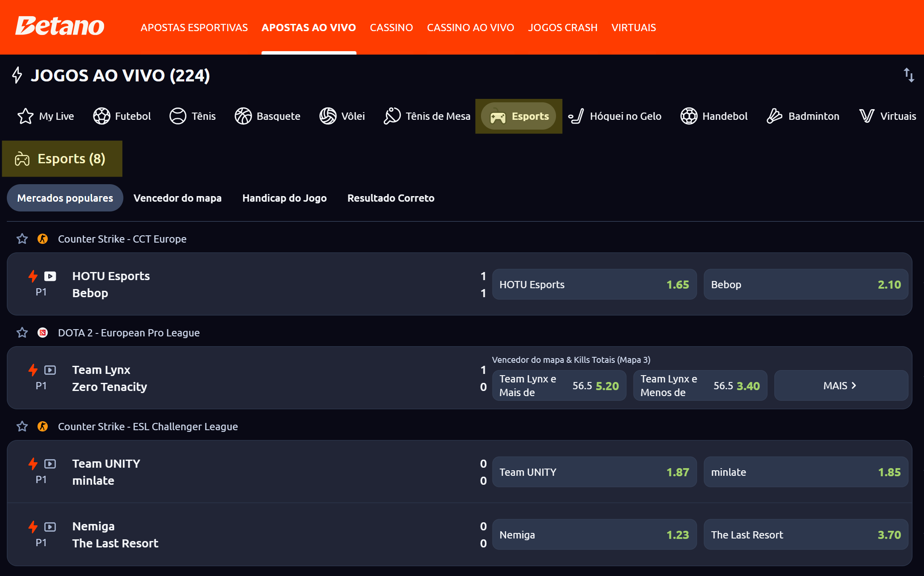This screenshot has height=576, width=924.
Task: Bet on Nemiga at 1.23
Action: click(x=594, y=535)
